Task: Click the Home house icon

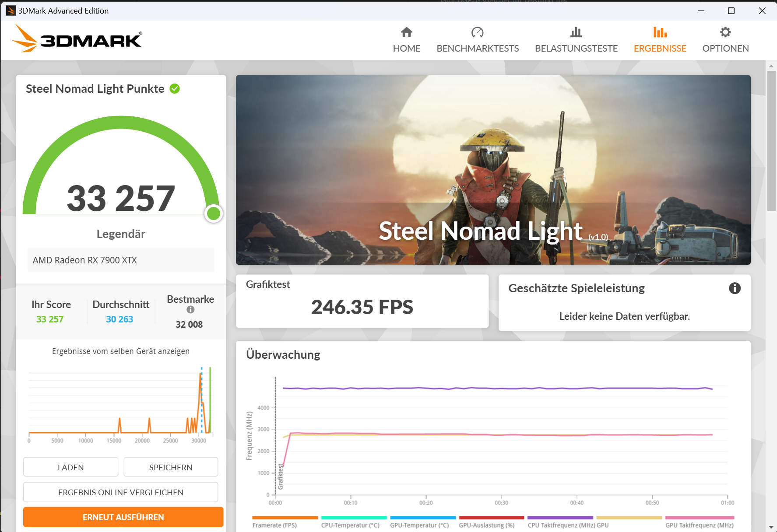Action: pyautogui.click(x=407, y=32)
